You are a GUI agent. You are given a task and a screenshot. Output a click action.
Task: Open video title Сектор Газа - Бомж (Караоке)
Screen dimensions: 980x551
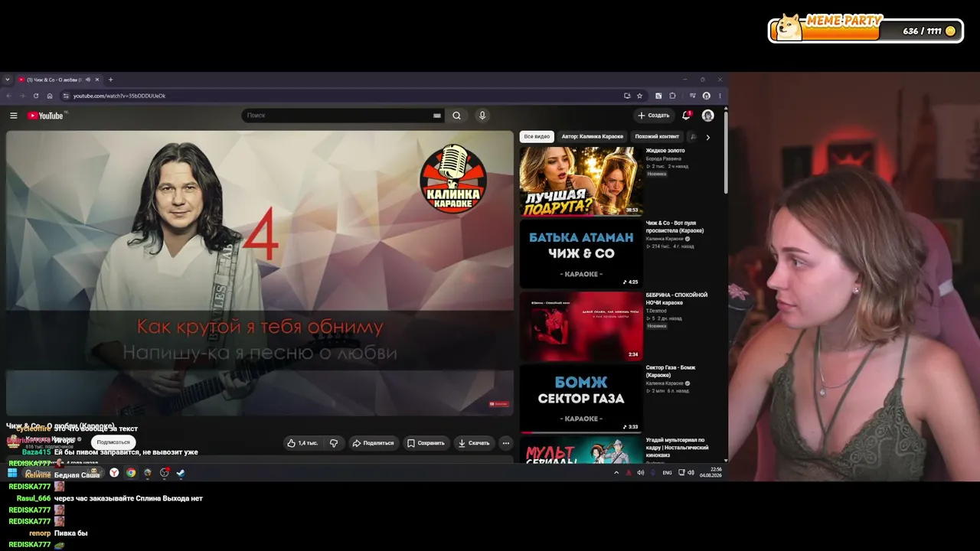point(671,371)
